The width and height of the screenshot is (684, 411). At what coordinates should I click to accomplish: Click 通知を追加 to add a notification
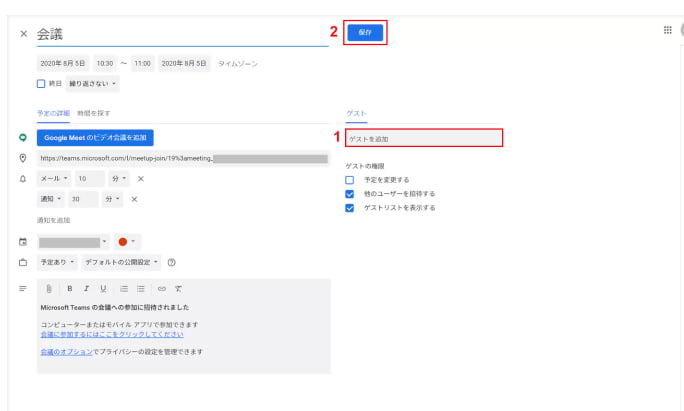[54, 220]
